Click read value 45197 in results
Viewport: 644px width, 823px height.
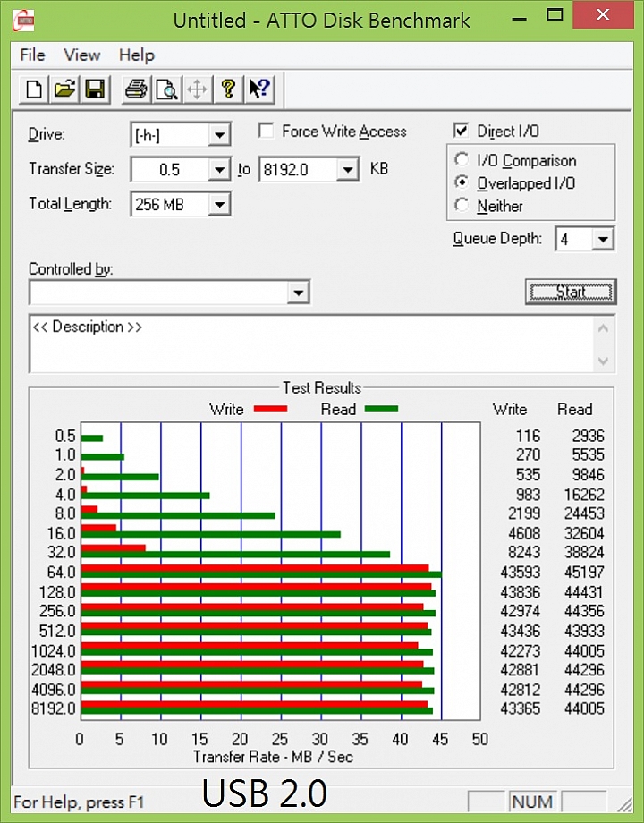584,573
